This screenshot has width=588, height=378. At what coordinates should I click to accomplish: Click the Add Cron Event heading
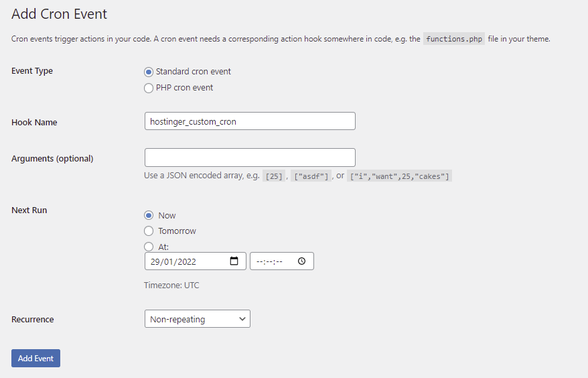click(60, 14)
